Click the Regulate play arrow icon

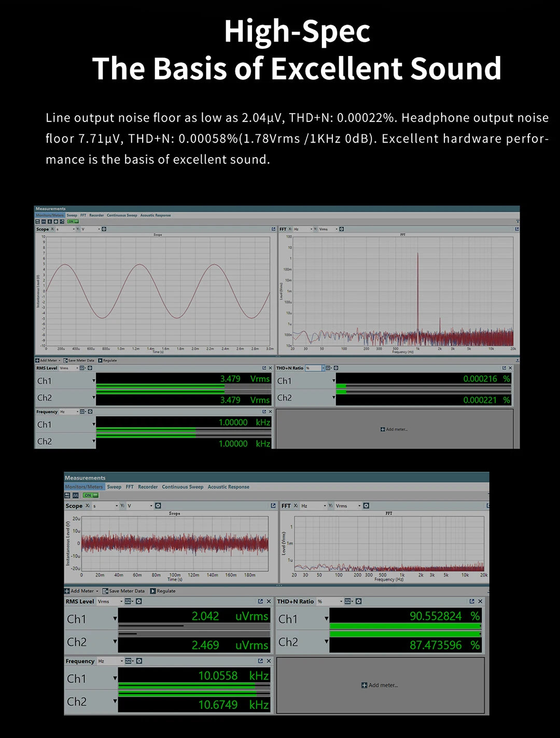[101, 360]
